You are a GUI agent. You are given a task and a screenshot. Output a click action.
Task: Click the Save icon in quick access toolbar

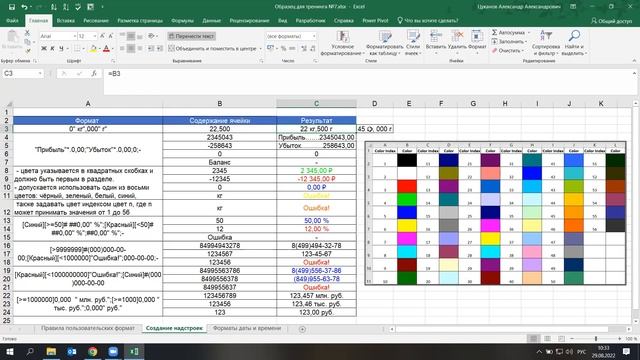coord(11,7)
